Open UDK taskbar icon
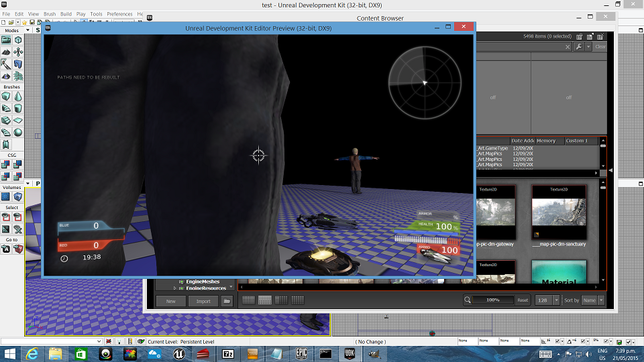 pos(350,353)
